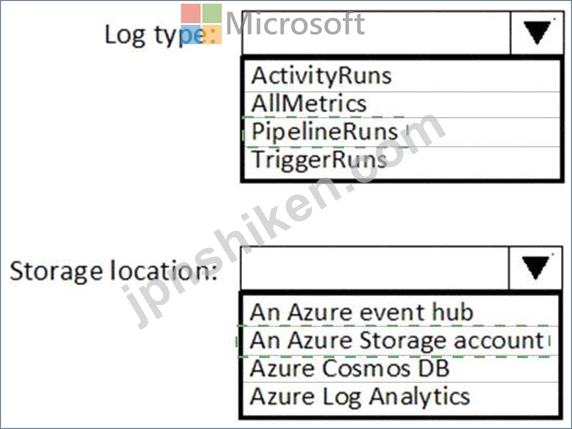Screen dimensions: 572x429
Task: Choose Azure Log Analytics option
Action: pos(401,398)
